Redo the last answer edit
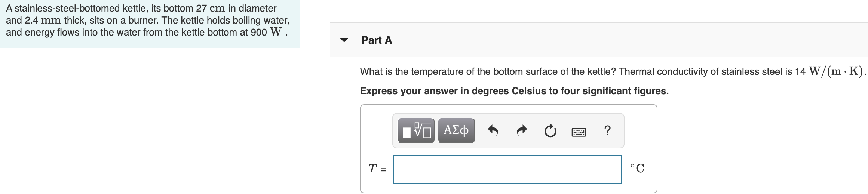Image resolution: width=868 pixels, height=194 pixels. pyautogui.click(x=522, y=131)
